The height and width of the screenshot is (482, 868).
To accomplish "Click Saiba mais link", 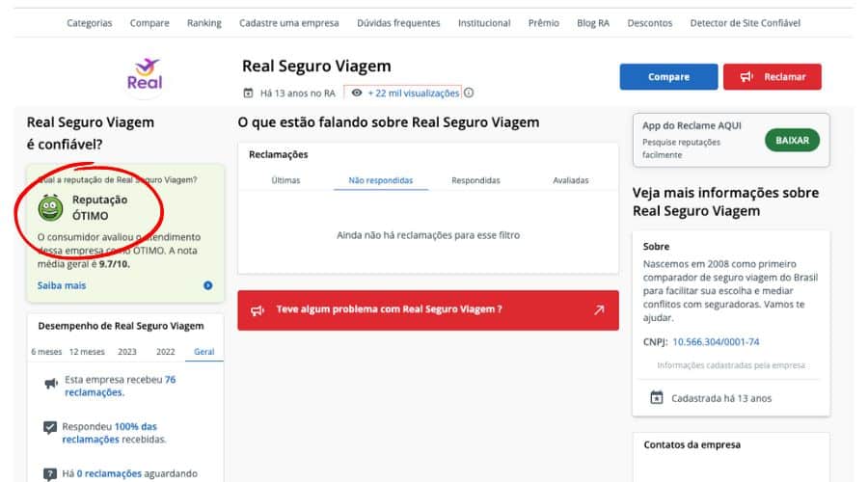I will point(62,285).
